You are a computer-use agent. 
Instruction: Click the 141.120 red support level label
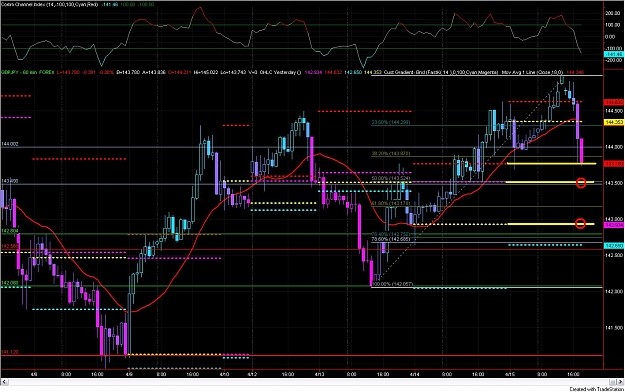coord(10,352)
